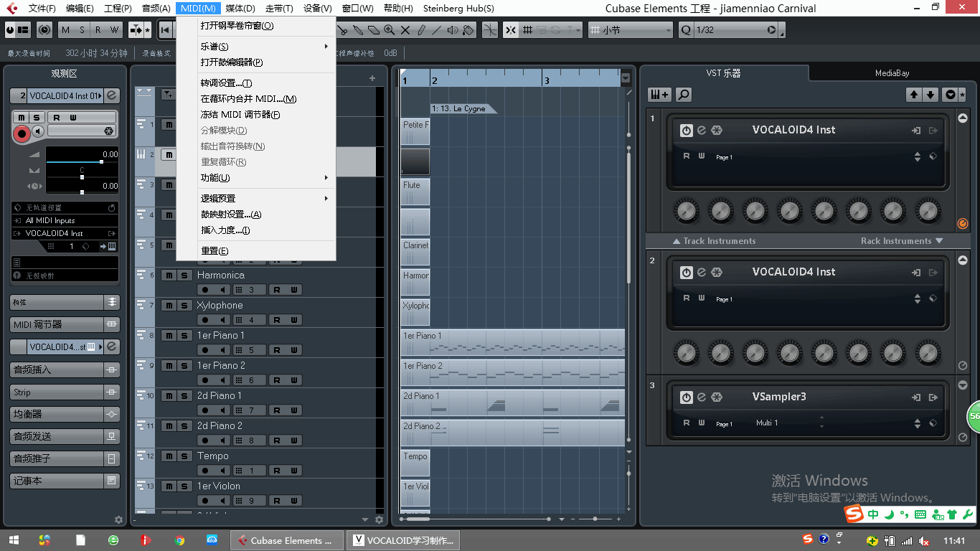
Task: Click the Inspector volume fader
Action: click(82, 162)
